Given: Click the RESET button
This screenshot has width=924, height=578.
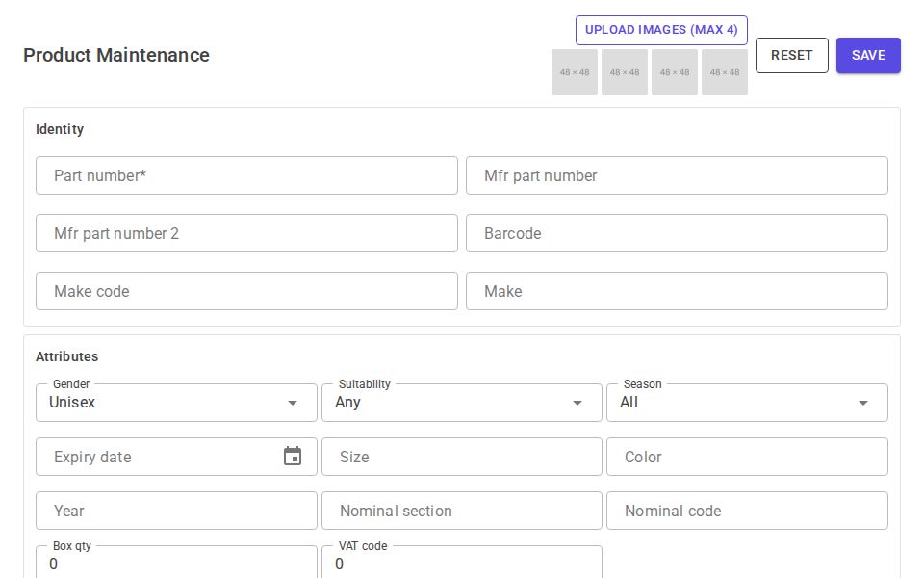Looking at the screenshot, I should (x=791, y=55).
